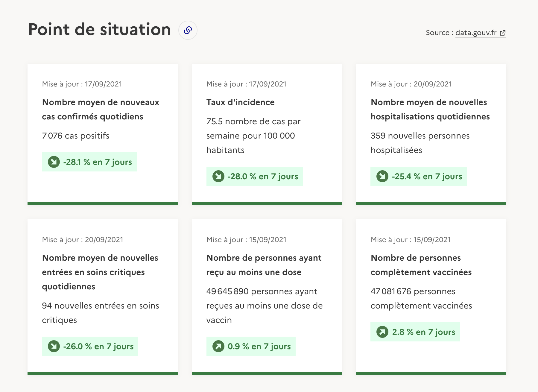Screen dimensions: 538x392
Task: Click 'Nombre de personnes complètement vaccinées' title
Action: pos(421,265)
